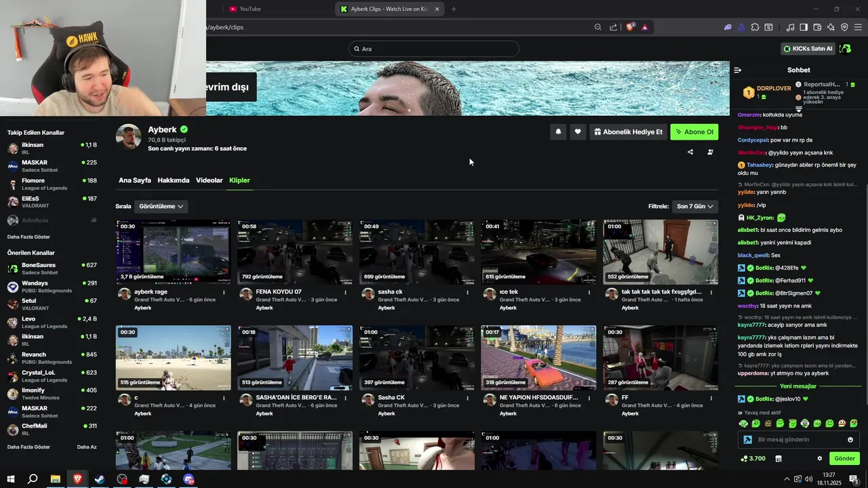Open the three-dot menu on FF clip
Screen dimensions: 868x488
712,399
